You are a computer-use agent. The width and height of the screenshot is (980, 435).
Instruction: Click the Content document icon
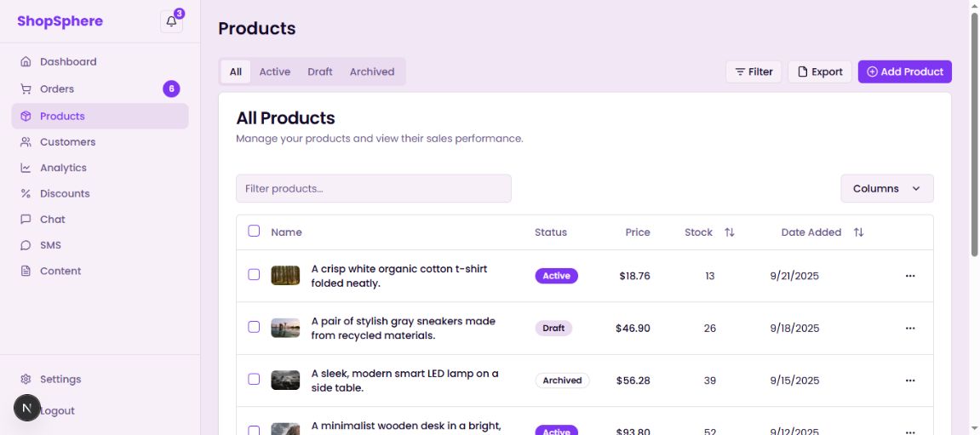(26, 272)
